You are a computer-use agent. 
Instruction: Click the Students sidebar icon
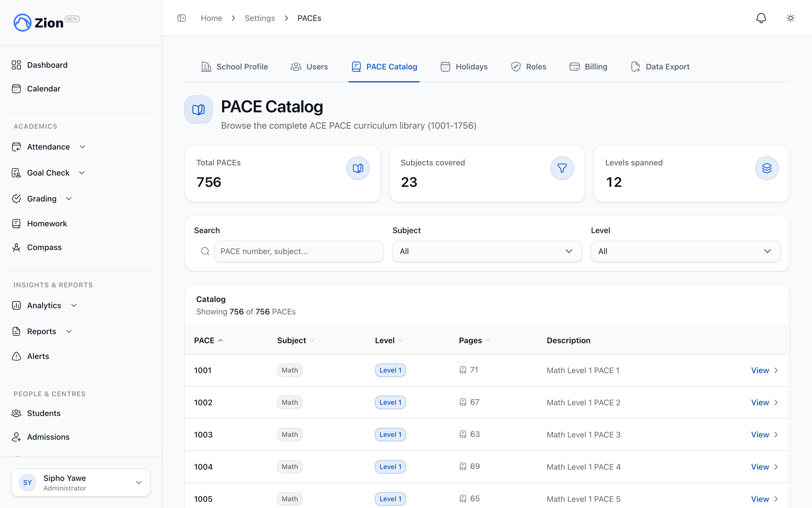pos(16,413)
